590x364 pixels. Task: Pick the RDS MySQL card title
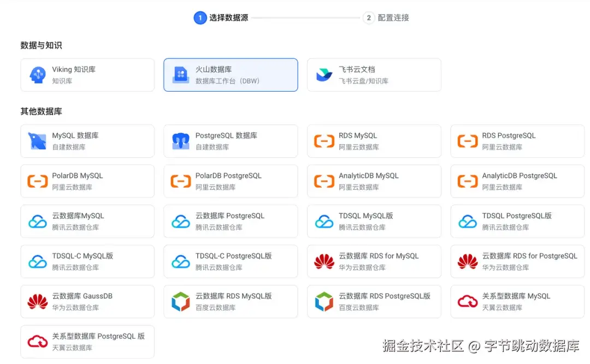coord(358,135)
